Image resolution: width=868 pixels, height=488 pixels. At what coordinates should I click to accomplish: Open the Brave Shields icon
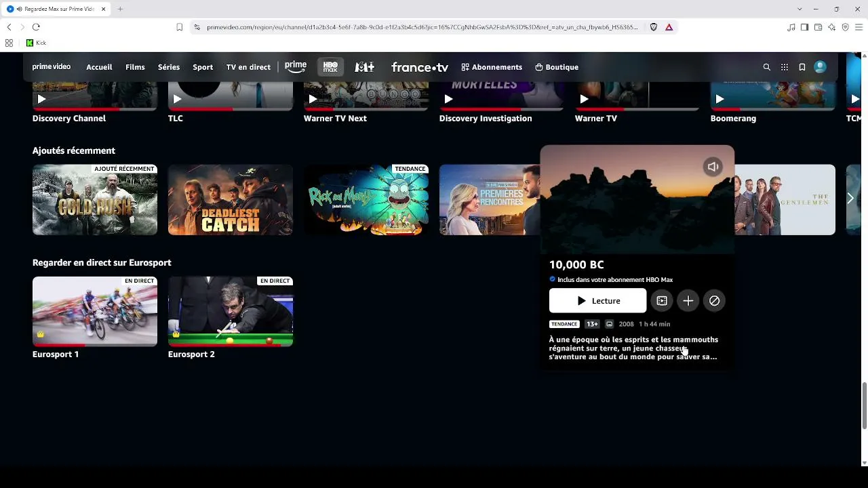point(654,27)
